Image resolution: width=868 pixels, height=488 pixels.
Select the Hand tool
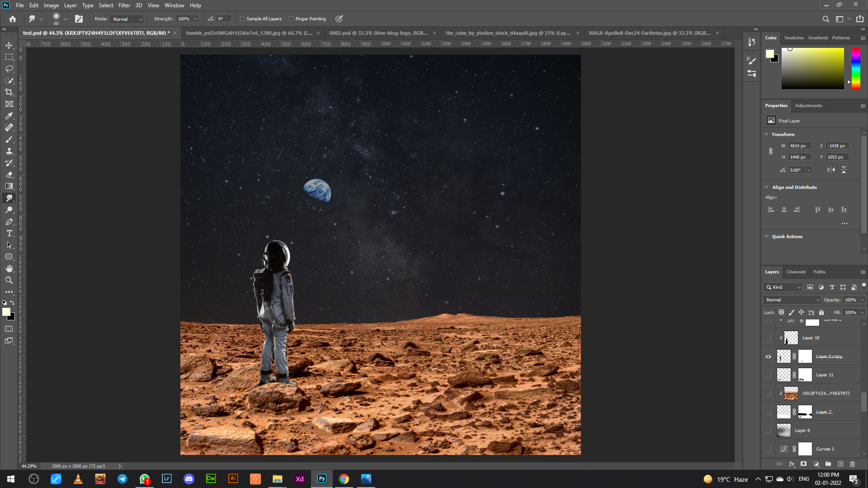pos(9,268)
